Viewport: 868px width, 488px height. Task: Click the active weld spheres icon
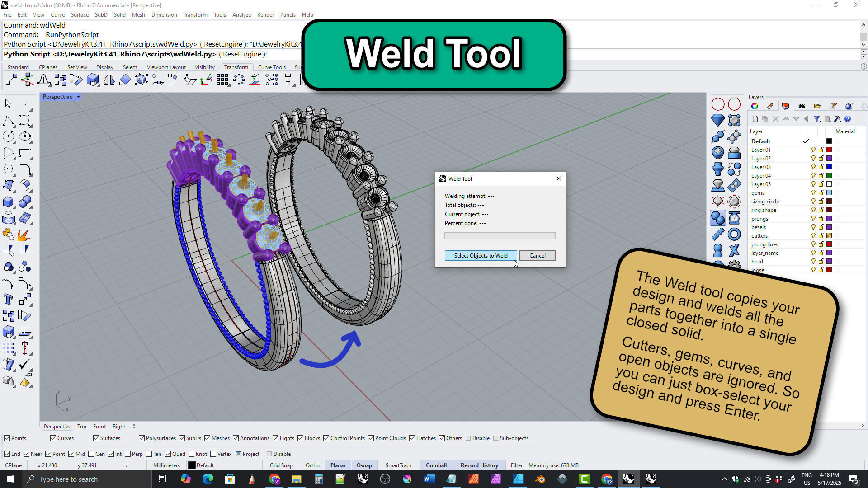(x=718, y=218)
